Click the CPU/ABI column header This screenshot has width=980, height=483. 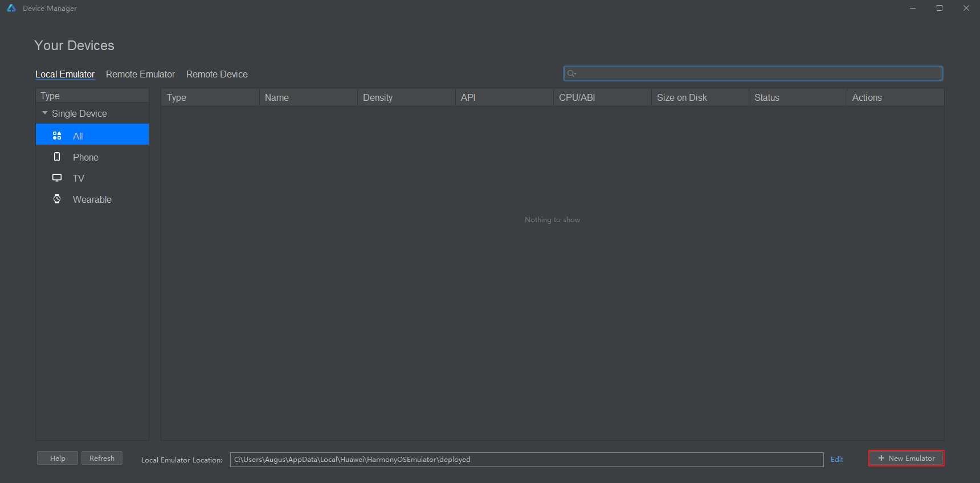pyautogui.click(x=602, y=97)
